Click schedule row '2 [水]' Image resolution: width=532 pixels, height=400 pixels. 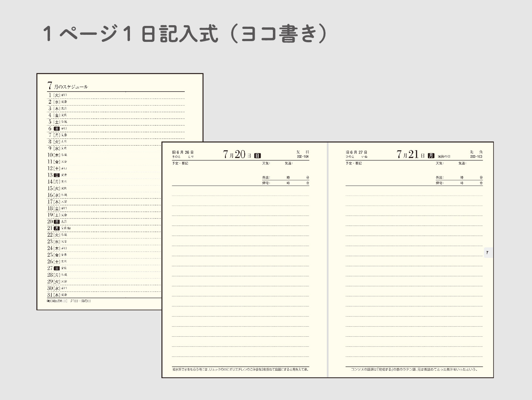click(116, 102)
